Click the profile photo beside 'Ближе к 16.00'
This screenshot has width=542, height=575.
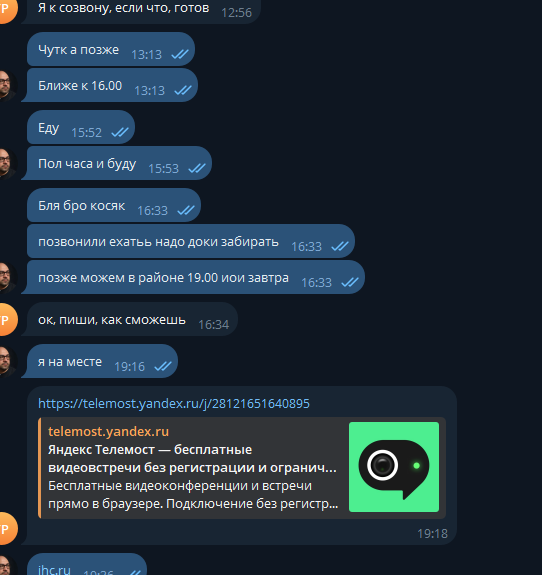click(7, 85)
